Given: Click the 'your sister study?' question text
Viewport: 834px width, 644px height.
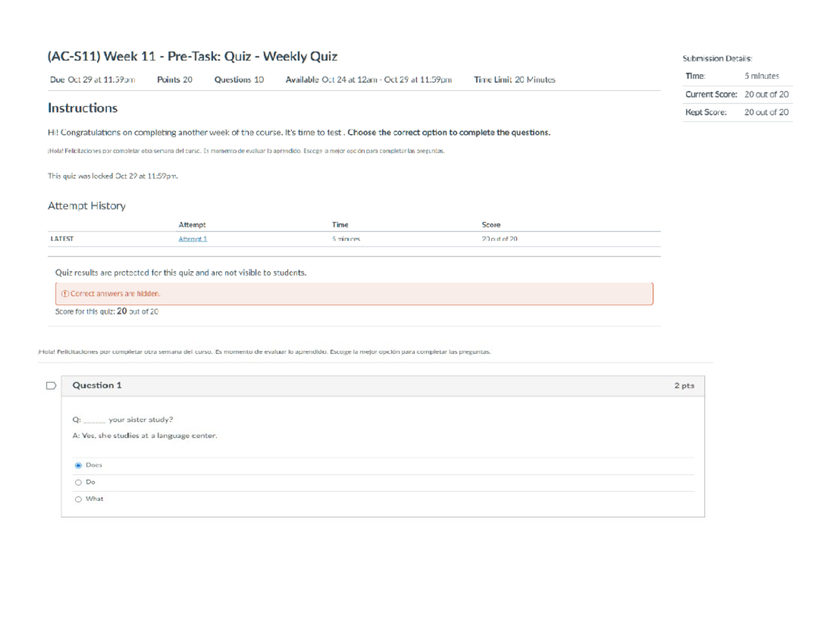Looking at the screenshot, I should 141,420.
